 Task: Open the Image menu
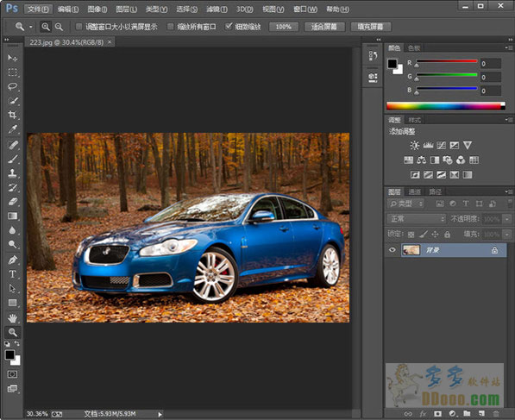[97, 9]
